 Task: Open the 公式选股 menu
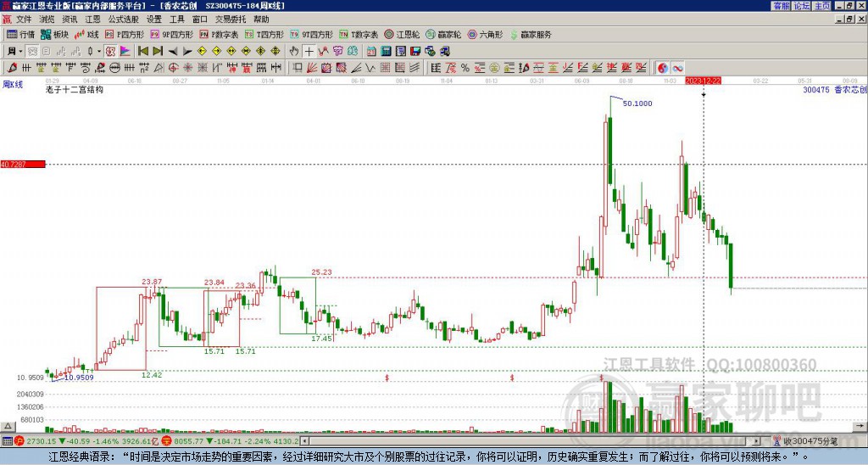[122, 19]
